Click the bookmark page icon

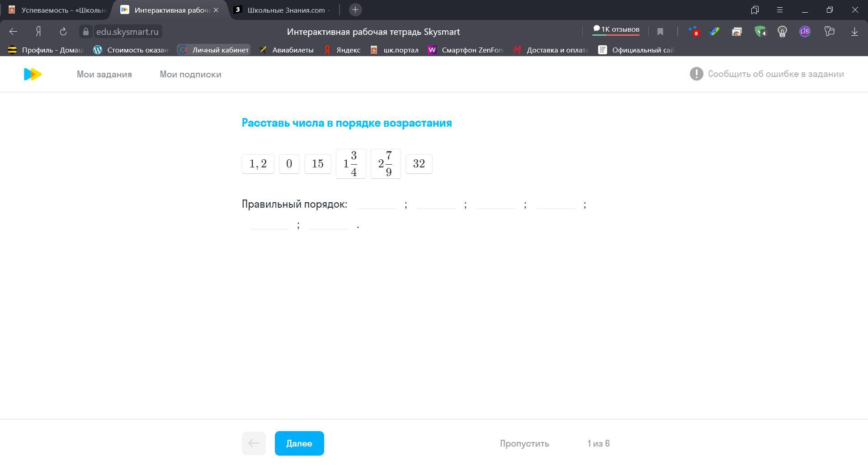tap(660, 32)
